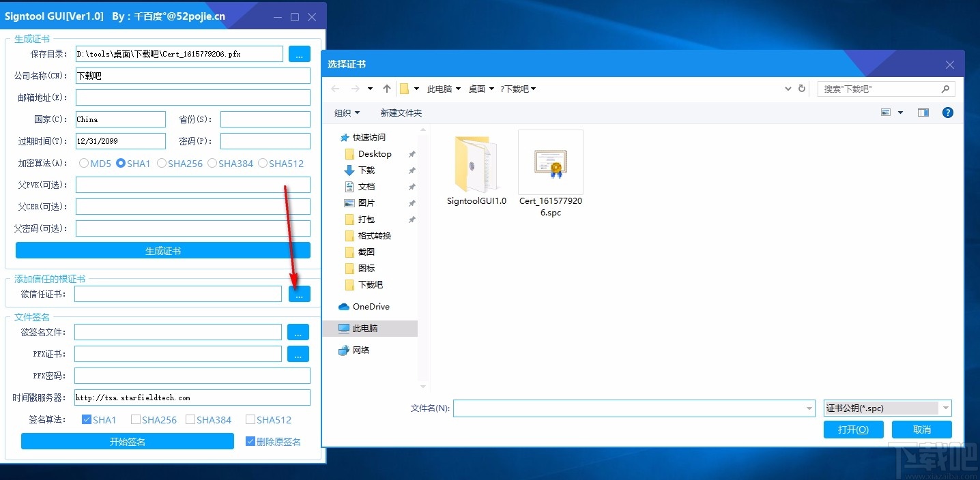Click the refresh icon beside the address bar

tap(801, 88)
